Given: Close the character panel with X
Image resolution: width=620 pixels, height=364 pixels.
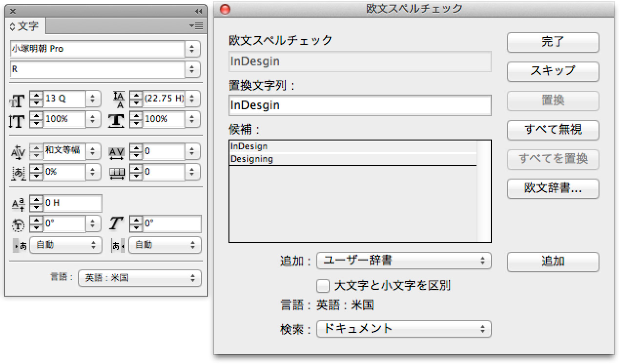Looking at the screenshot, I should 13,11.
